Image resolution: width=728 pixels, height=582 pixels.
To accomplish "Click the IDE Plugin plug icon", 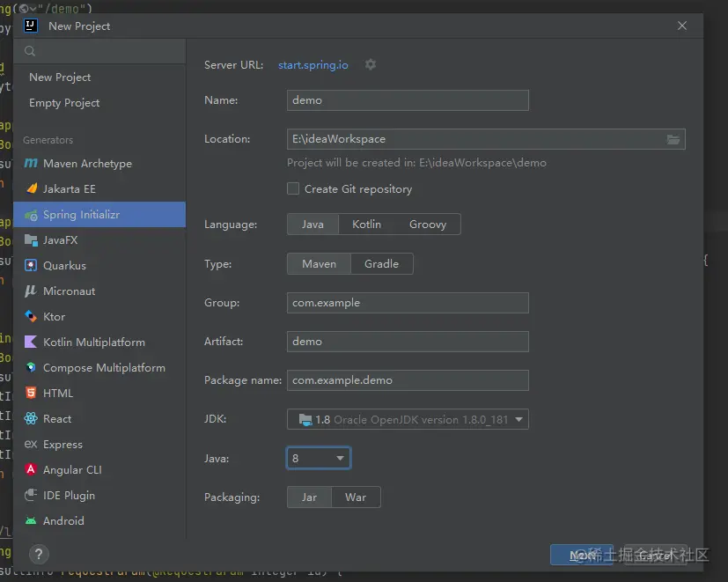I will [x=31, y=495].
